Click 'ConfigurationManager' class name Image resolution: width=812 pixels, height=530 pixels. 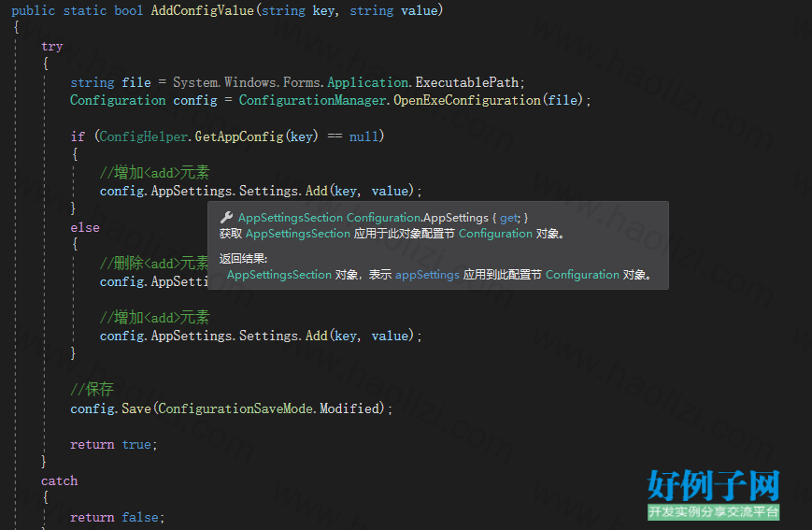[x=312, y=100]
